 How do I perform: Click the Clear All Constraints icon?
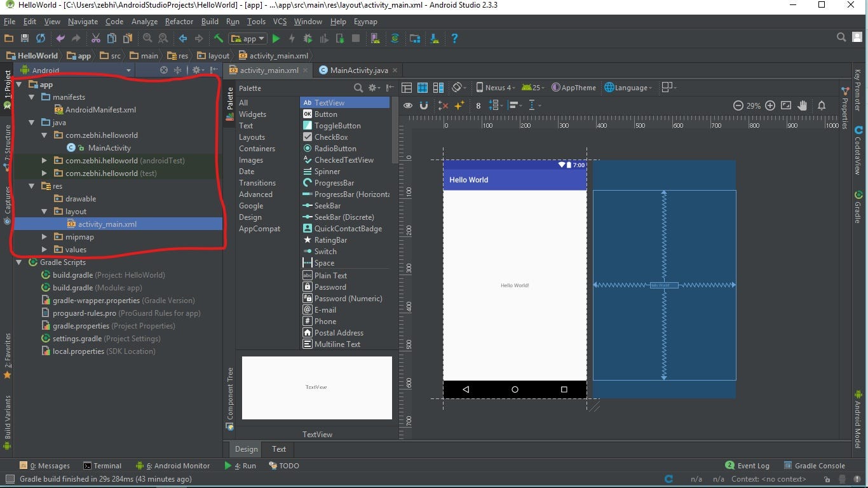[x=443, y=105]
